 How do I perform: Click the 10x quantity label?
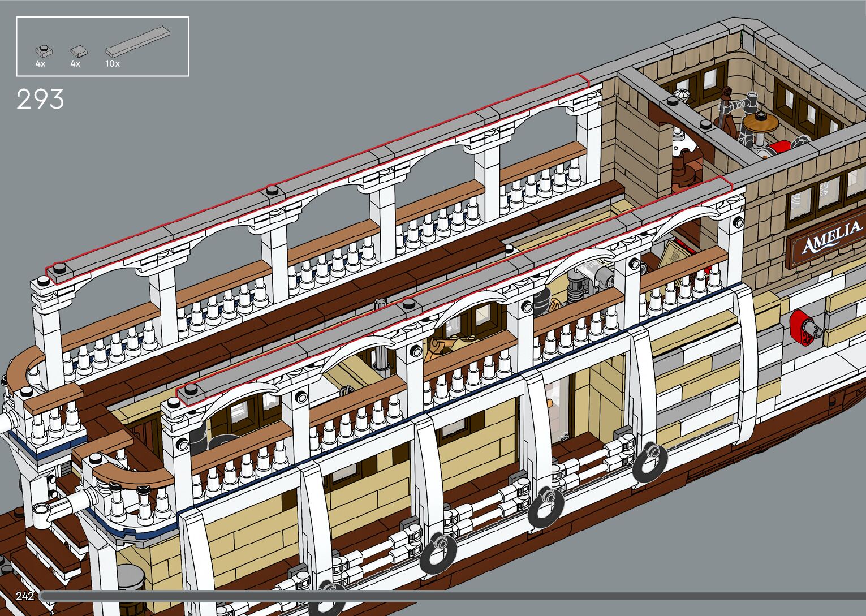(113, 64)
